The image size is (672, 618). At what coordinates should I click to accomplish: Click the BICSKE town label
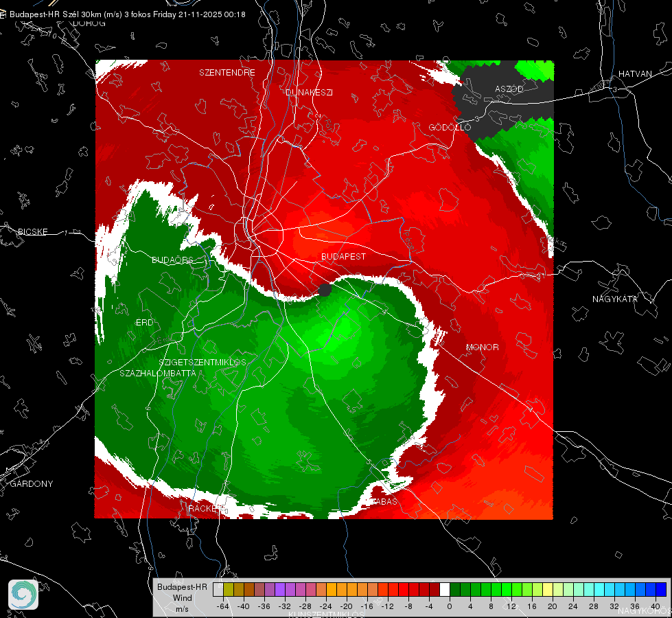32,231
